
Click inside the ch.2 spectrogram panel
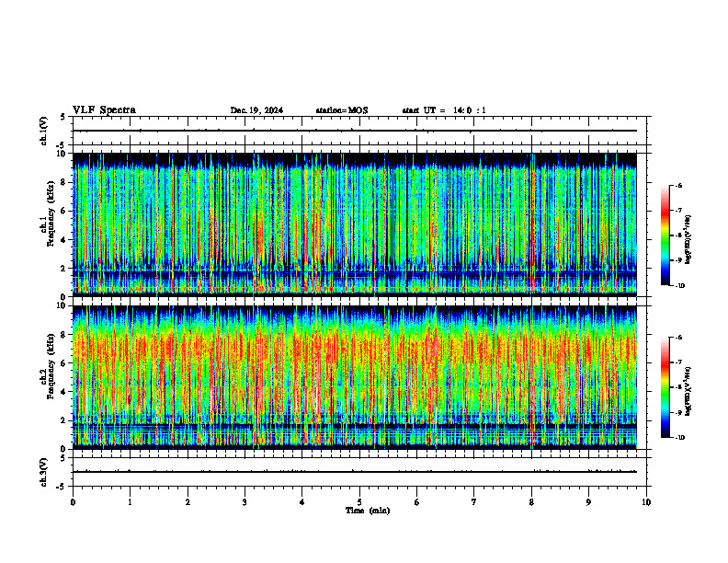coord(355,377)
